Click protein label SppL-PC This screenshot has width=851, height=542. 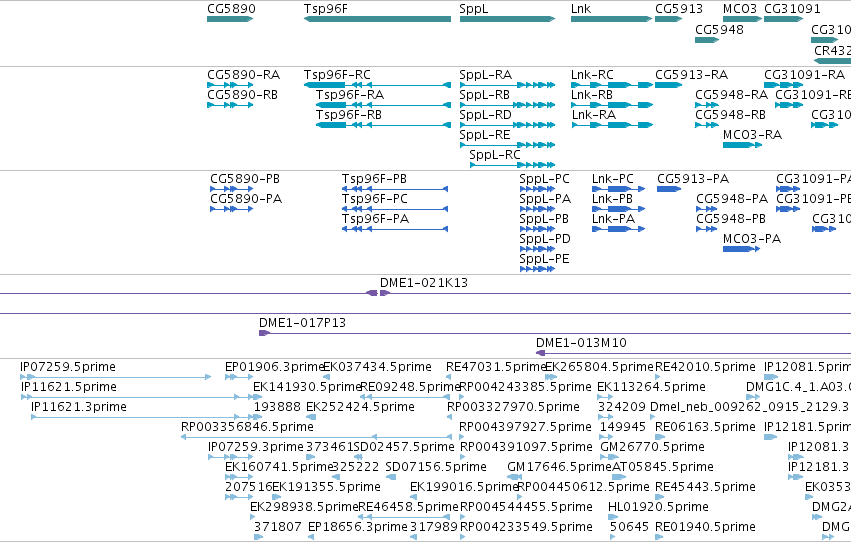[544, 178]
